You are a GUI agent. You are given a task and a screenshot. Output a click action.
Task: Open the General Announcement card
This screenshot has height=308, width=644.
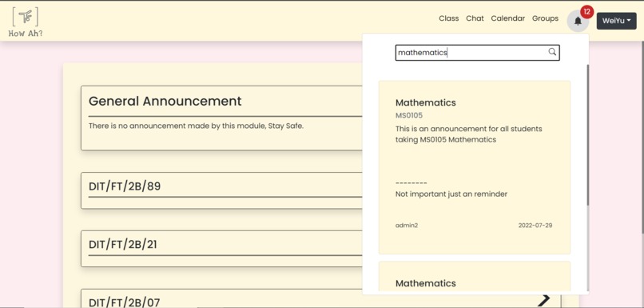[222, 118]
